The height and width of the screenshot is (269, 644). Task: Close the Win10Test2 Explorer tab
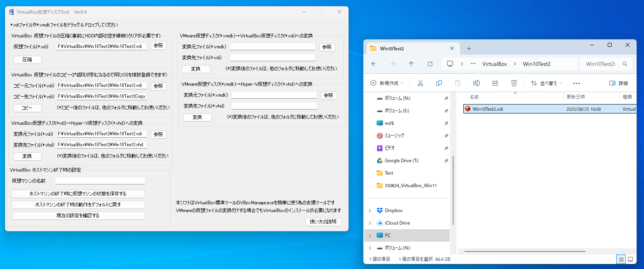point(452,48)
